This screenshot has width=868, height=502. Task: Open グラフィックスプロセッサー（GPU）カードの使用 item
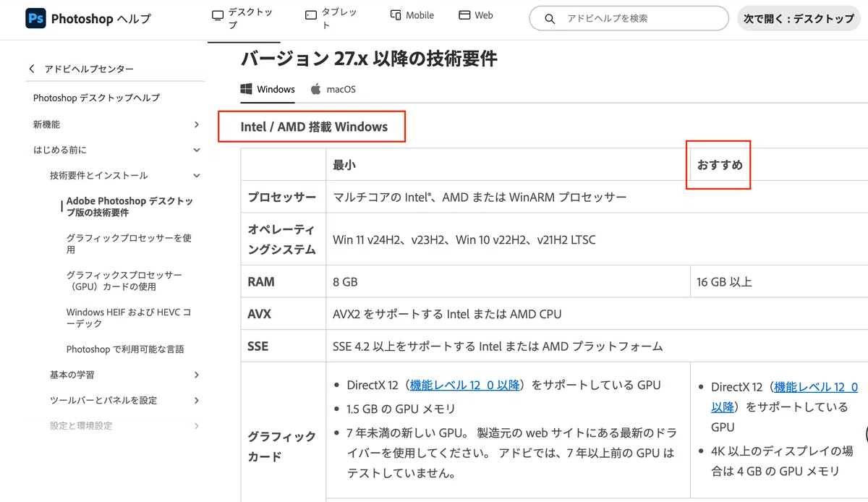[x=124, y=281]
